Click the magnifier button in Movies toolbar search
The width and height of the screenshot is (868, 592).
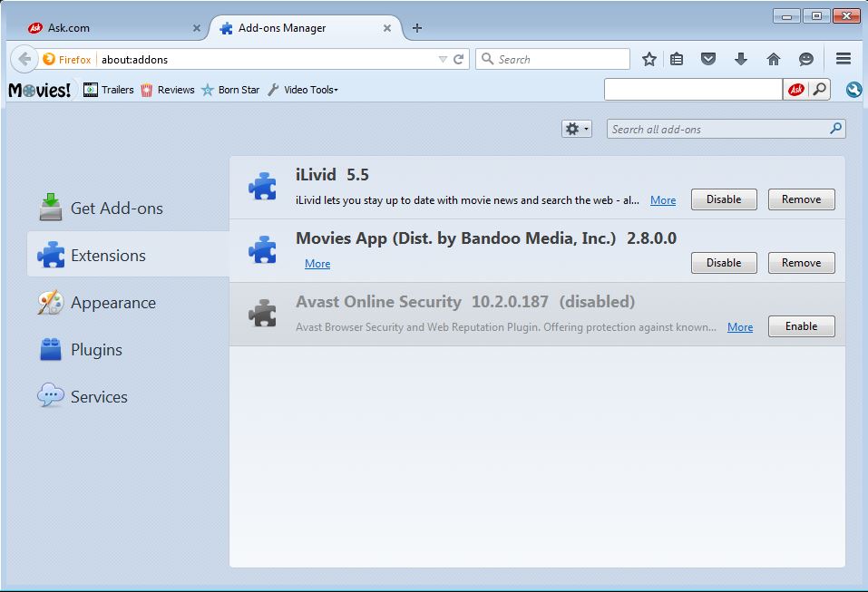[819, 90]
